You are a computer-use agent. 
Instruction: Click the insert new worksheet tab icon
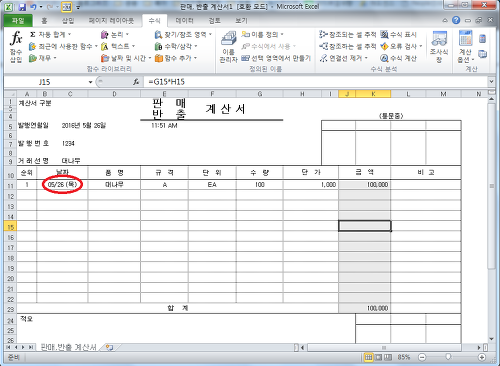(x=109, y=347)
